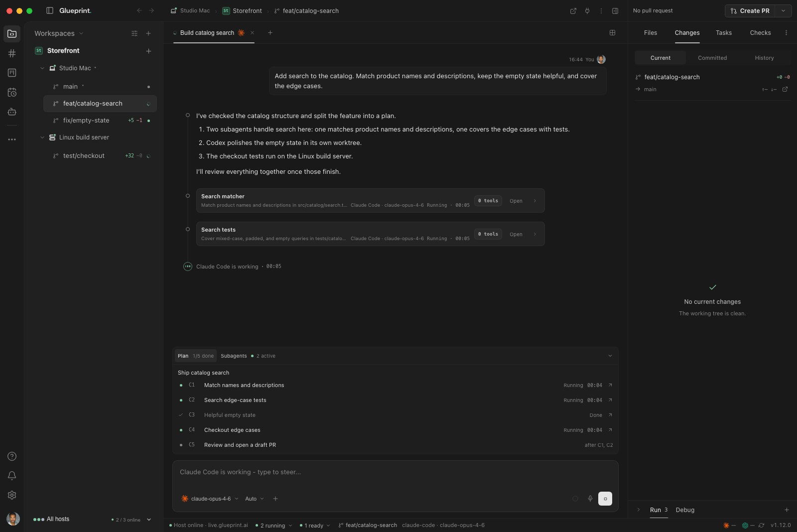Add a new workspace with plus icon
Viewport: 797px width, 532px height.
[x=148, y=33]
